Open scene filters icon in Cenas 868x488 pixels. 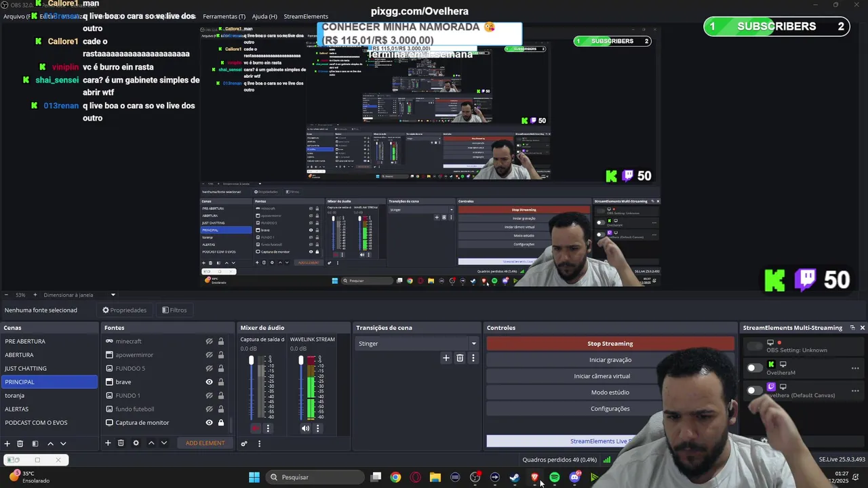(35, 443)
